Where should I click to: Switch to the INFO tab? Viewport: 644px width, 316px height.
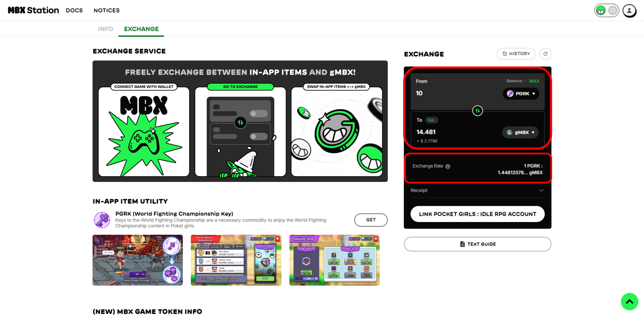tap(106, 29)
